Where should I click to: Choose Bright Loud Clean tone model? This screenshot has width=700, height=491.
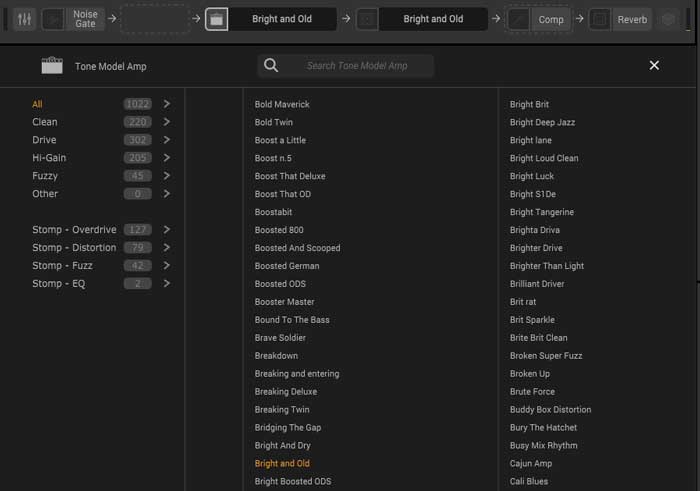(x=544, y=158)
